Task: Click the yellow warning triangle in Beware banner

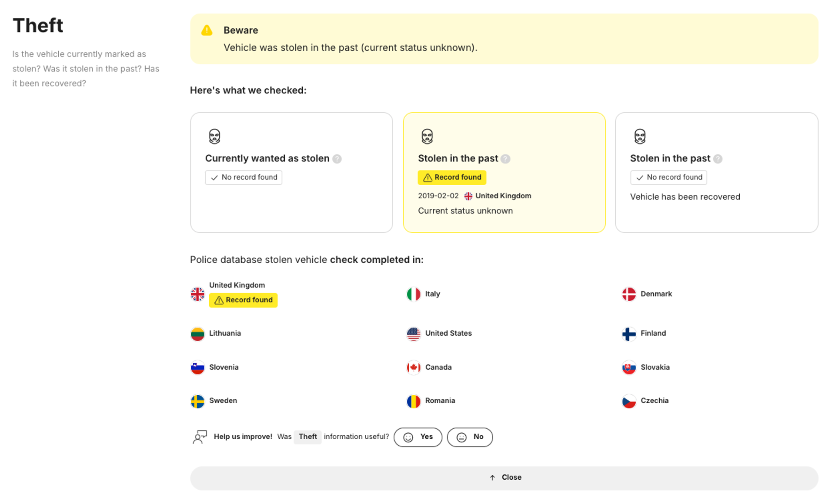Action: click(207, 30)
